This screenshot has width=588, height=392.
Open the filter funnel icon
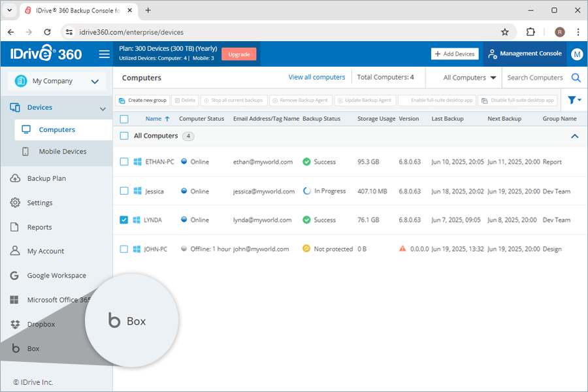pos(574,100)
